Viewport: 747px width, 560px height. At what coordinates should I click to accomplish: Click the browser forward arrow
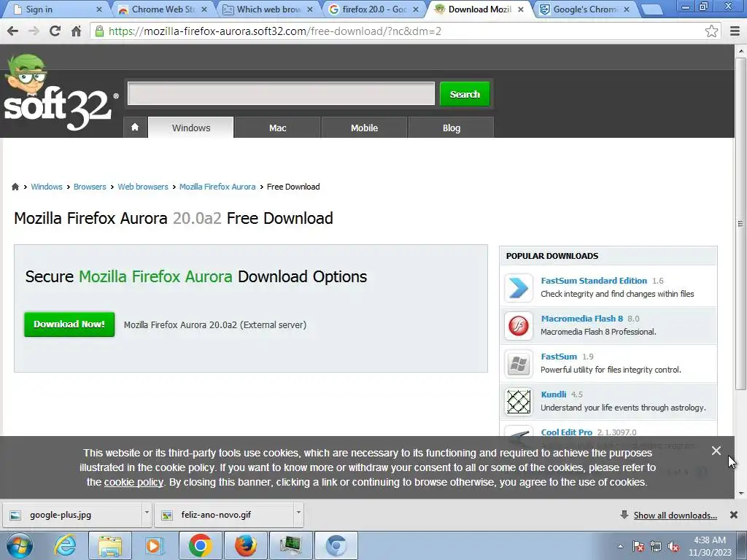(x=34, y=31)
